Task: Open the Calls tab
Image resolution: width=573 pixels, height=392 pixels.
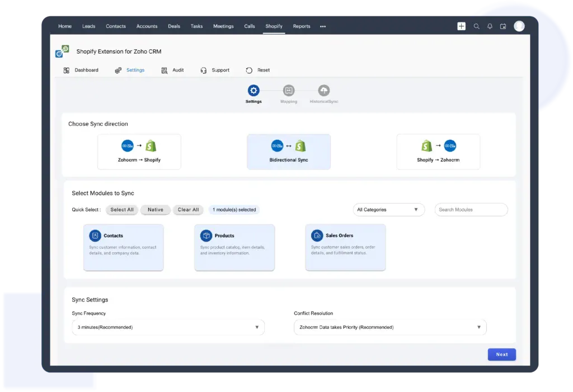Action: (x=250, y=26)
